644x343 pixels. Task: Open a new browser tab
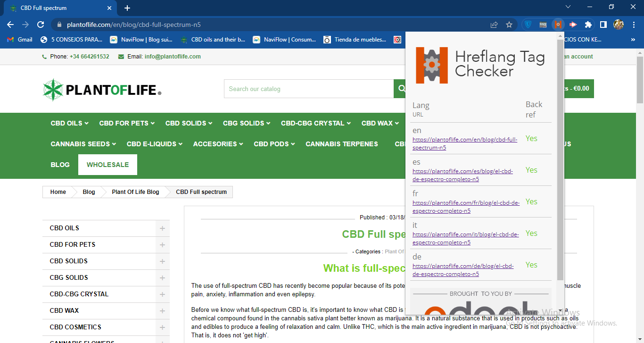tap(127, 8)
